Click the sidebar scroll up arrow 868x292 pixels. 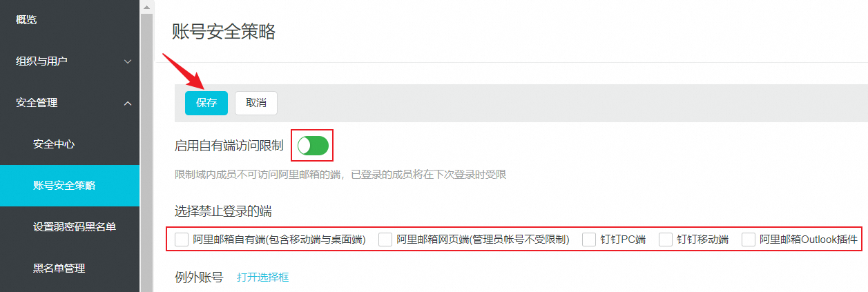[146, 6]
